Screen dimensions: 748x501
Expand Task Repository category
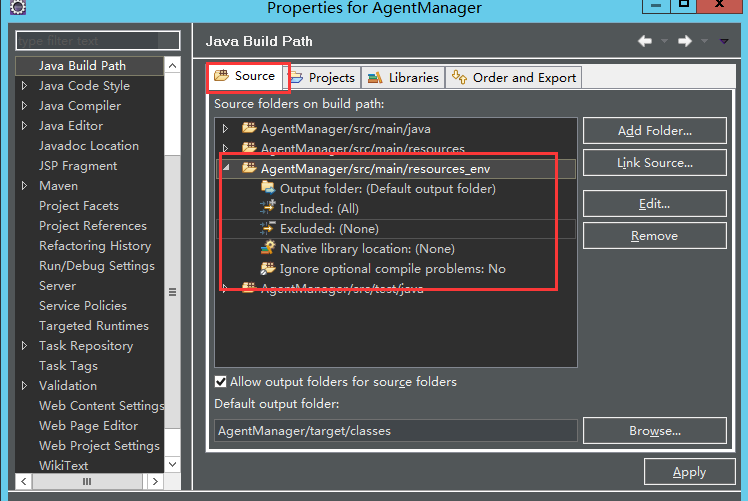point(24,346)
